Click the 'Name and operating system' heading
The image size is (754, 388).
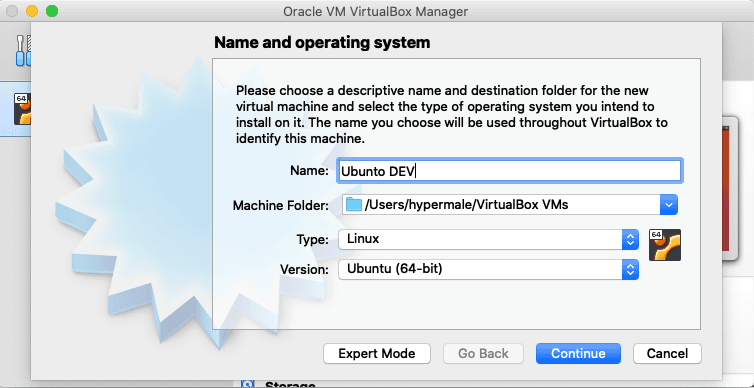point(322,42)
